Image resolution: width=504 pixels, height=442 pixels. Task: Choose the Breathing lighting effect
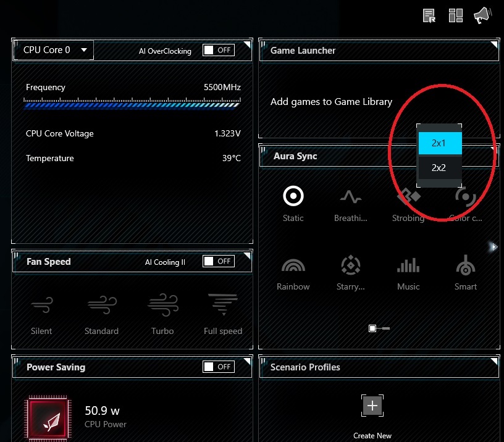[x=350, y=204]
